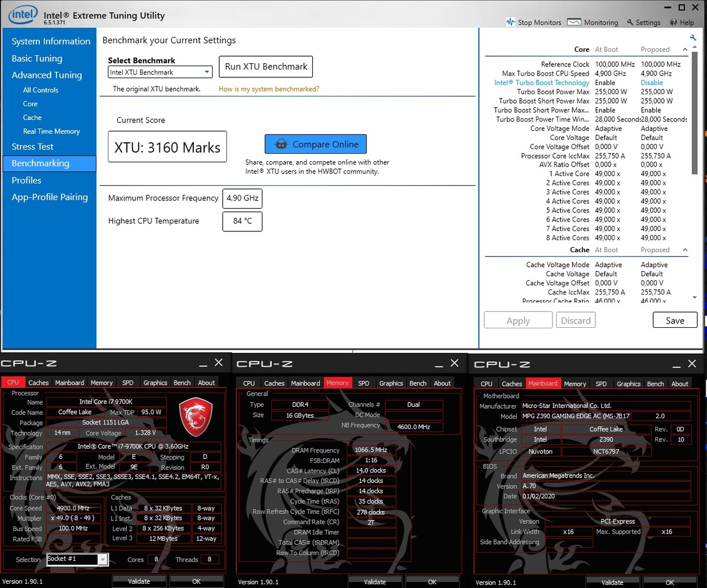Screen dimensions: 707x588
Task: Save the current settings profile
Action: click(x=675, y=320)
